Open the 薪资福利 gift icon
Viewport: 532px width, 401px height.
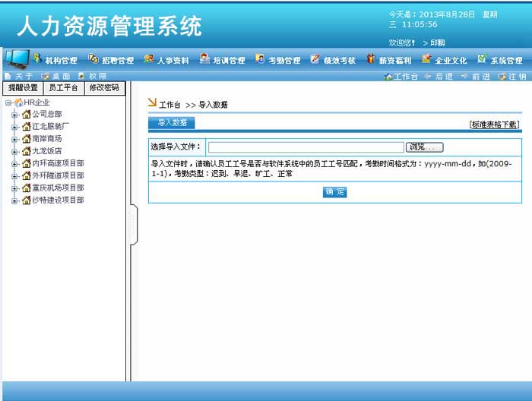pos(372,59)
